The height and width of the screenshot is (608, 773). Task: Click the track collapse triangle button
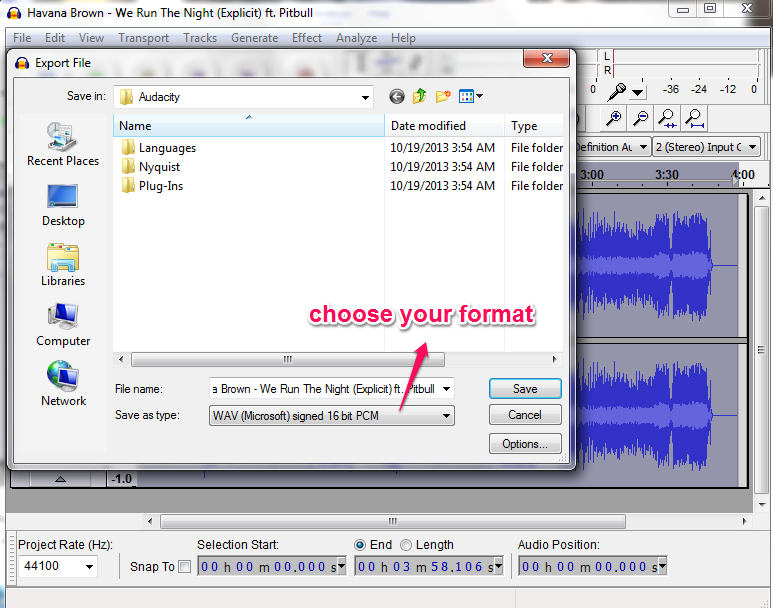(60, 479)
